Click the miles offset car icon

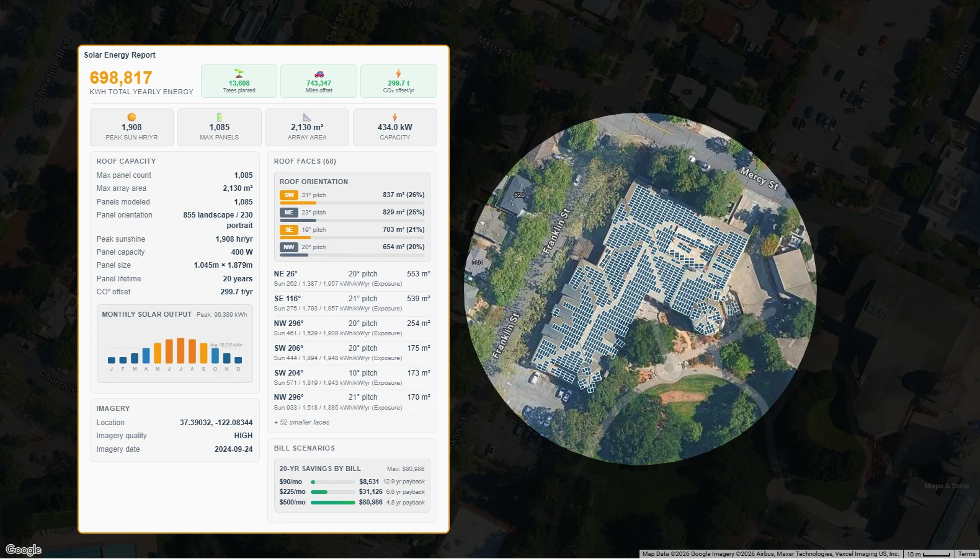319,74
